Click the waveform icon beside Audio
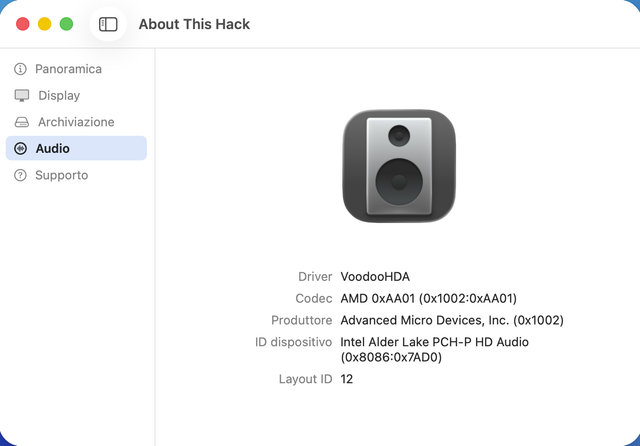The height and width of the screenshot is (446, 640). [x=20, y=149]
